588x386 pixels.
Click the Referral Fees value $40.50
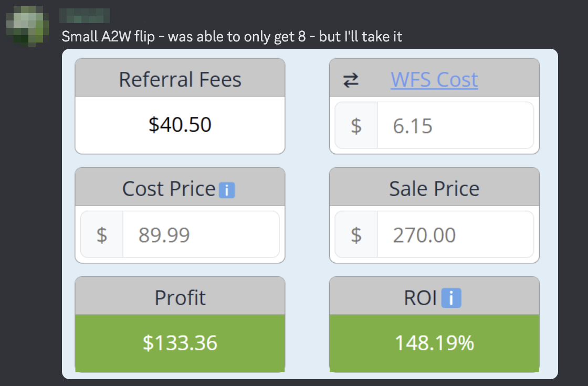[180, 125]
